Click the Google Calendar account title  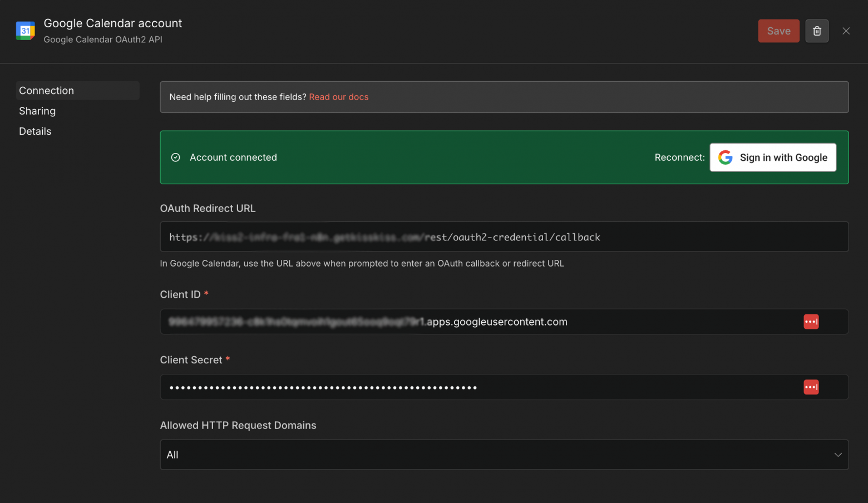pos(113,23)
